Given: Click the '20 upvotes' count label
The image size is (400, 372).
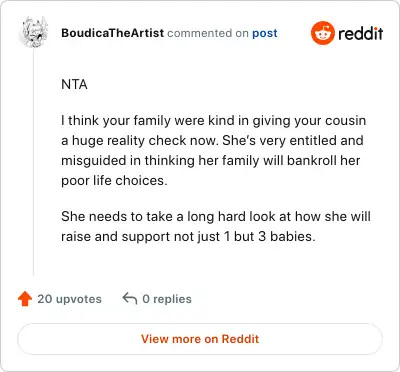Looking at the screenshot, I should pyautogui.click(x=69, y=299).
